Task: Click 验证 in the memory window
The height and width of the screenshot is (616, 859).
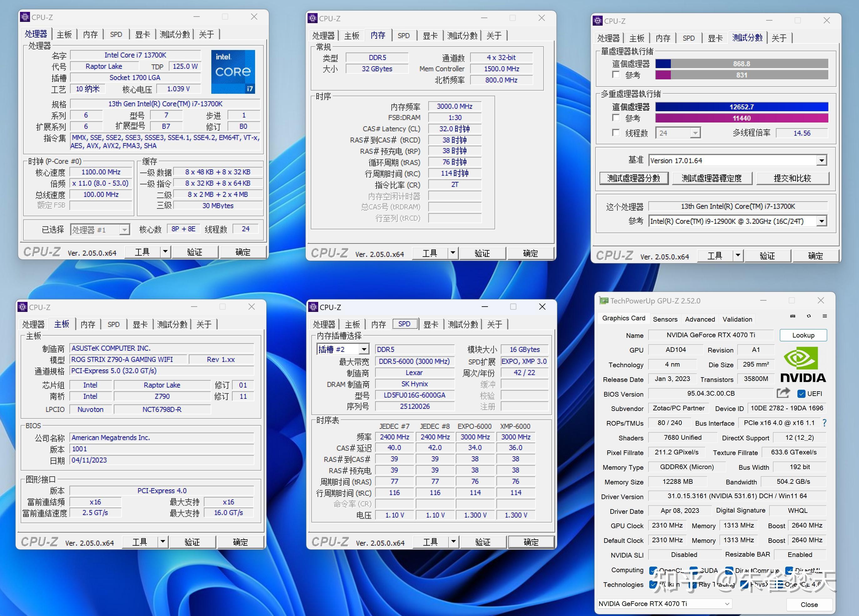Action: [482, 253]
